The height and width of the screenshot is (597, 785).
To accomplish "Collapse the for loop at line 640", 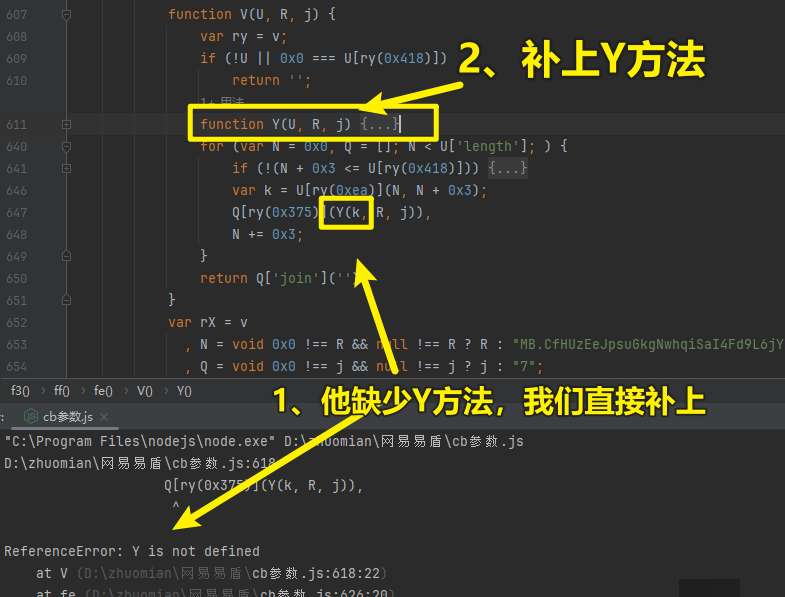I will click(67, 146).
